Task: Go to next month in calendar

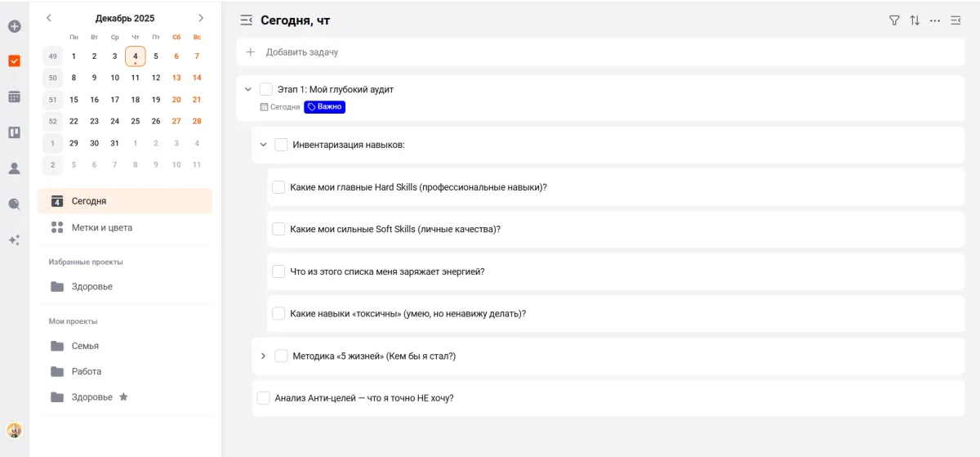Action: (201, 18)
